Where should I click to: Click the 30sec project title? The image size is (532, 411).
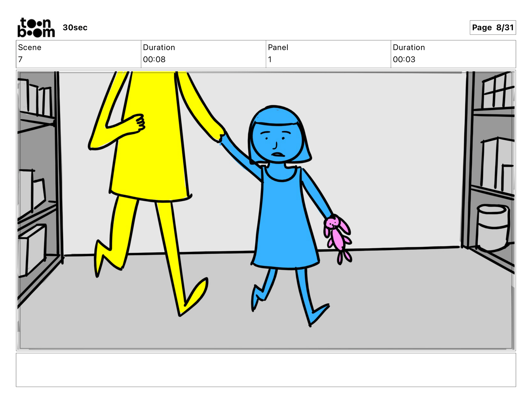coord(75,28)
